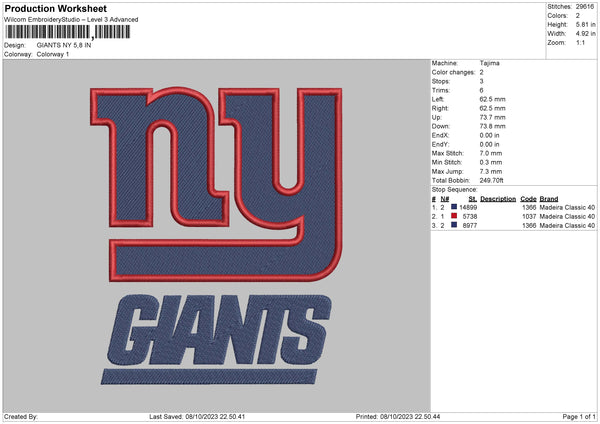The height and width of the screenshot is (424, 600).
Task: Click 'Madeira Classic 40' in stop row 2
Action: pos(567,217)
